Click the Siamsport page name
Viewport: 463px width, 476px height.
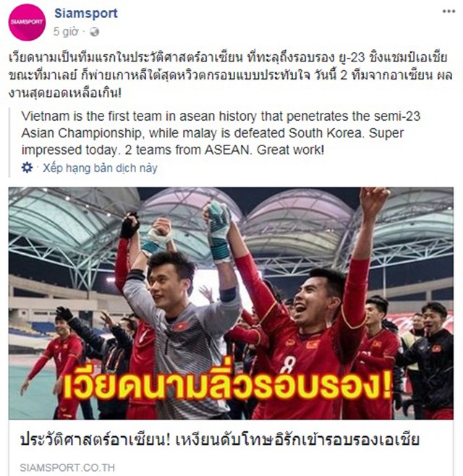tap(86, 13)
